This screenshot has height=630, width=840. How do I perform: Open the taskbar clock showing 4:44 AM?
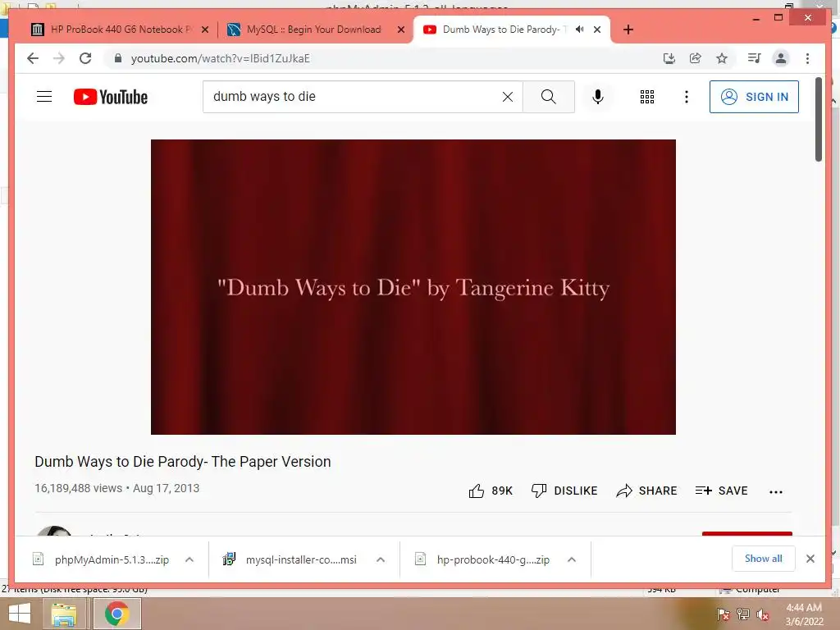(804, 614)
